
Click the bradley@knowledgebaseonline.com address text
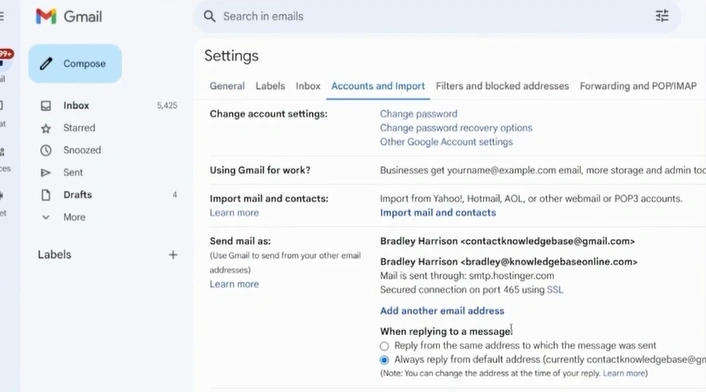pyautogui.click(x=549, y=261)
